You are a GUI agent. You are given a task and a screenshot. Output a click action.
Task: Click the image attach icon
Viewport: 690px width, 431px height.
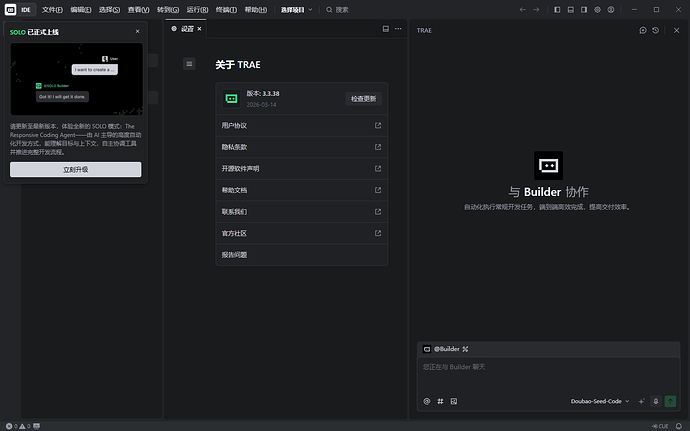point(454,401)
